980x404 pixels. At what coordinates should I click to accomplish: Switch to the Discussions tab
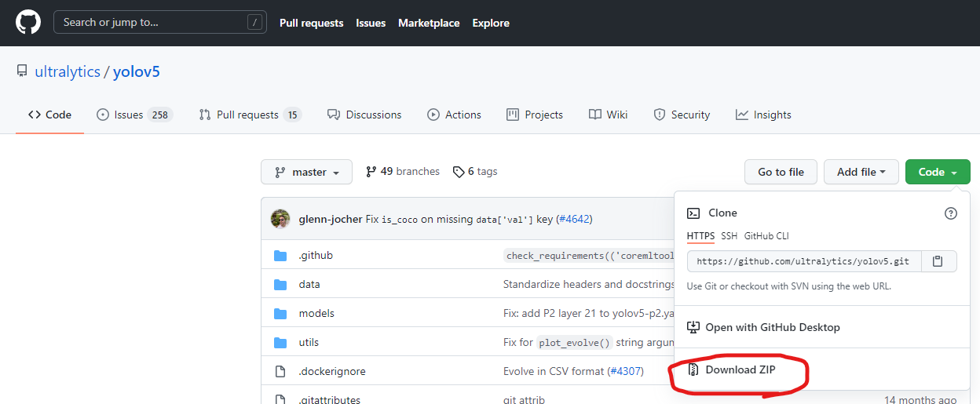pyautogui.click(x=364, y=115)
